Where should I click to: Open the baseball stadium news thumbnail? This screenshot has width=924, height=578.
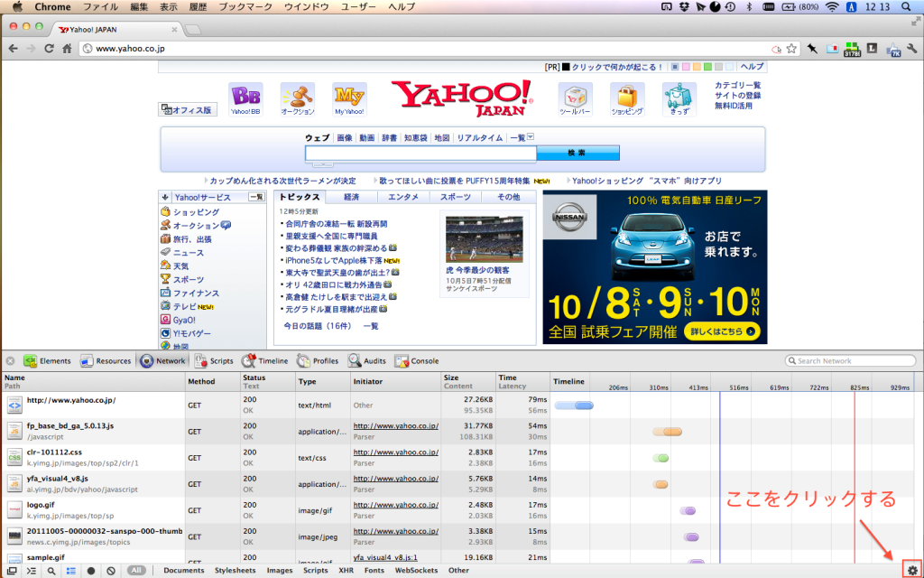click(484, 238)
